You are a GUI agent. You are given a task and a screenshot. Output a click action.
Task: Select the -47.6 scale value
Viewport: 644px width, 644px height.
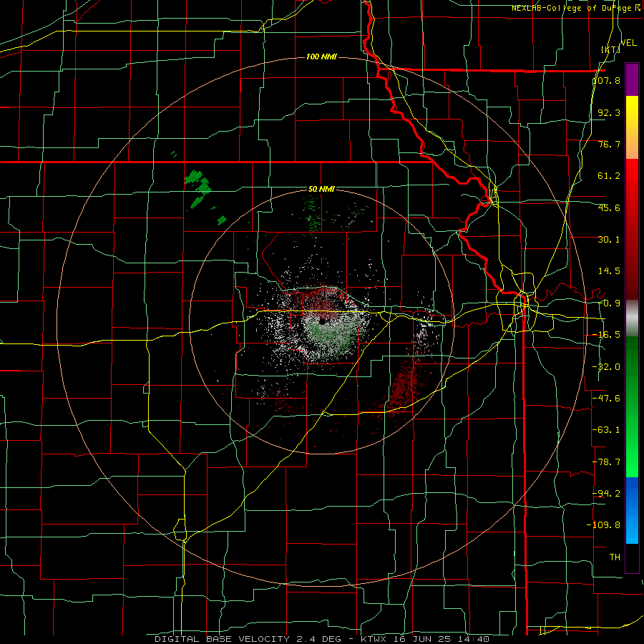(607, 398)
